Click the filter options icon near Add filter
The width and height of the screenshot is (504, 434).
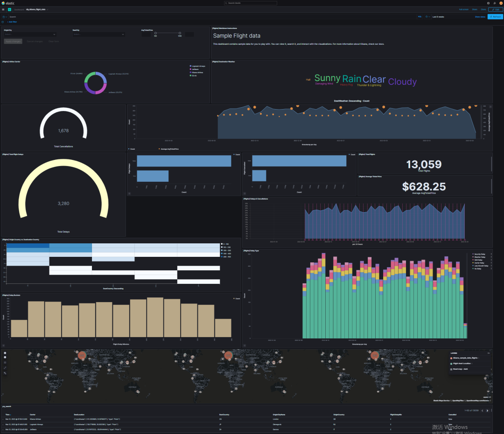[3, 22]
